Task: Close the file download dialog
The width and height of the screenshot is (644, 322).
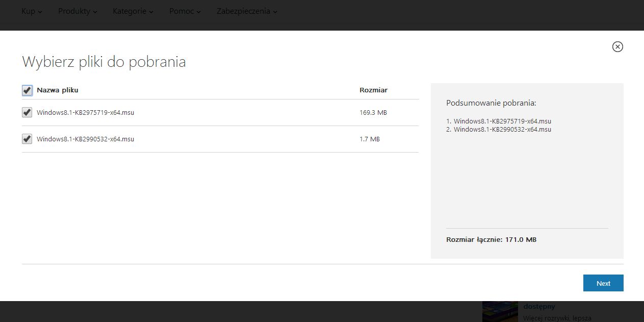Action: (x=617, y=46)
